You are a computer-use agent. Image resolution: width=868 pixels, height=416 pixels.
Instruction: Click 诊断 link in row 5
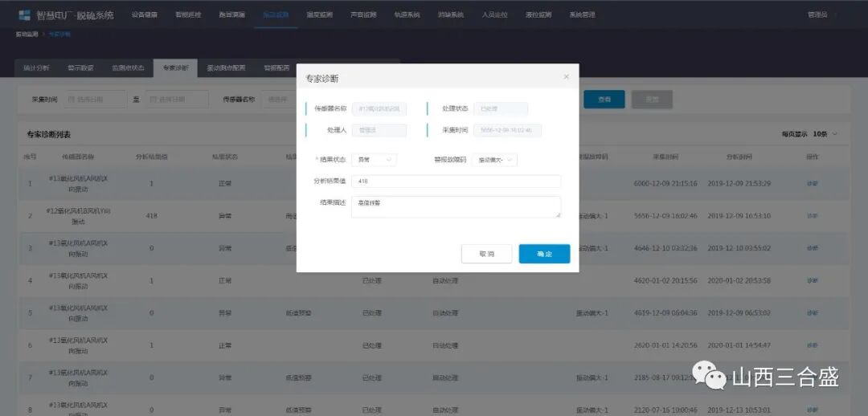coord(812,313)
